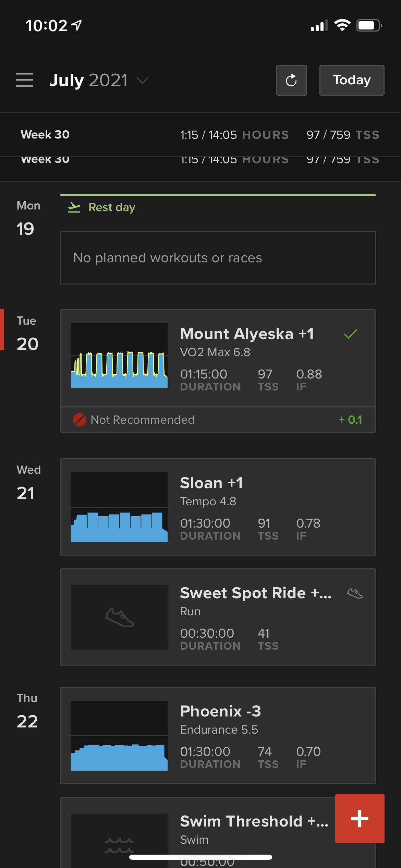Tap the green completed checkmark on Mount Alyeska

pyautogui.click(x=350, y=334)
